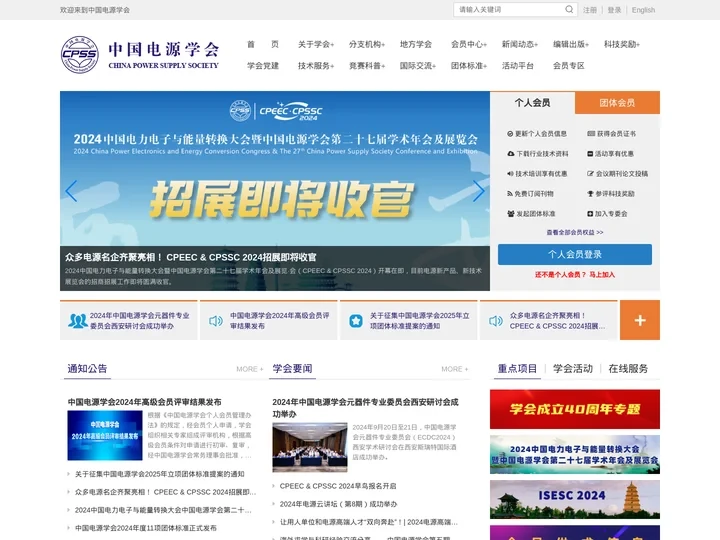Open 关于学会 dropdown menu

[316, 44]
